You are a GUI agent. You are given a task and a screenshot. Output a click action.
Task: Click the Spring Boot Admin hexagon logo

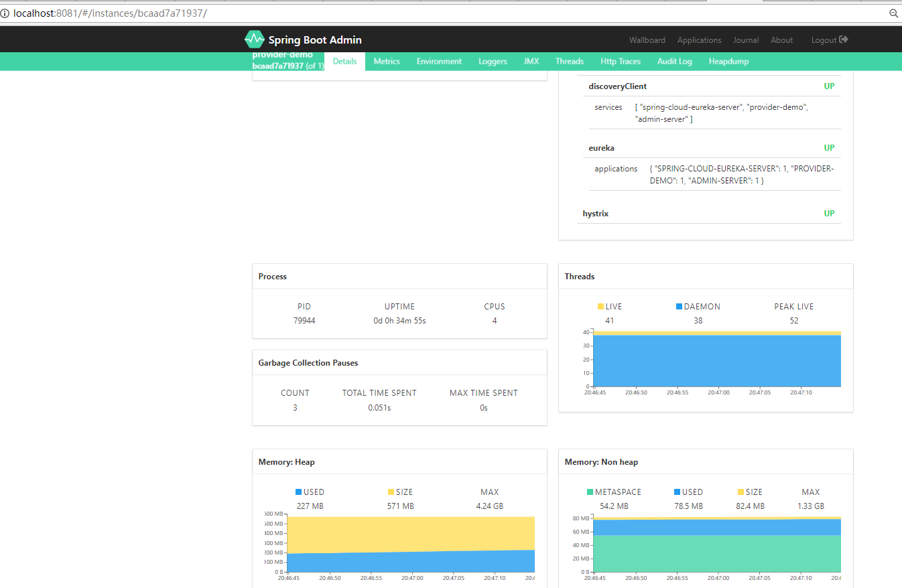[x=255, y=40]
